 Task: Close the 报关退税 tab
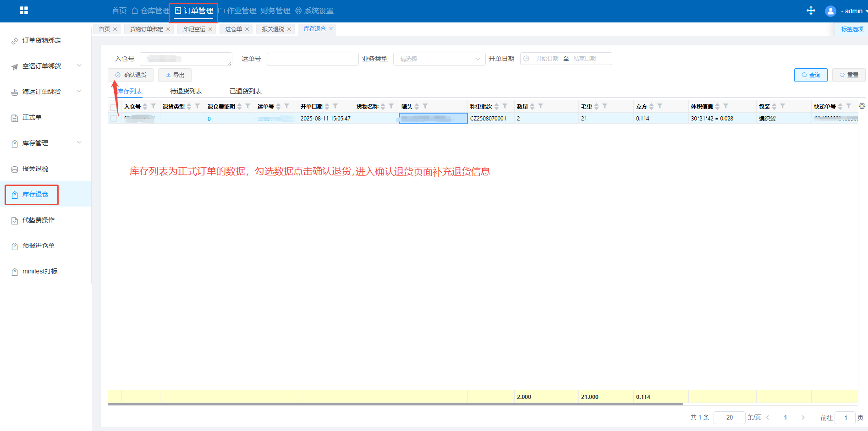click(289, 29)
